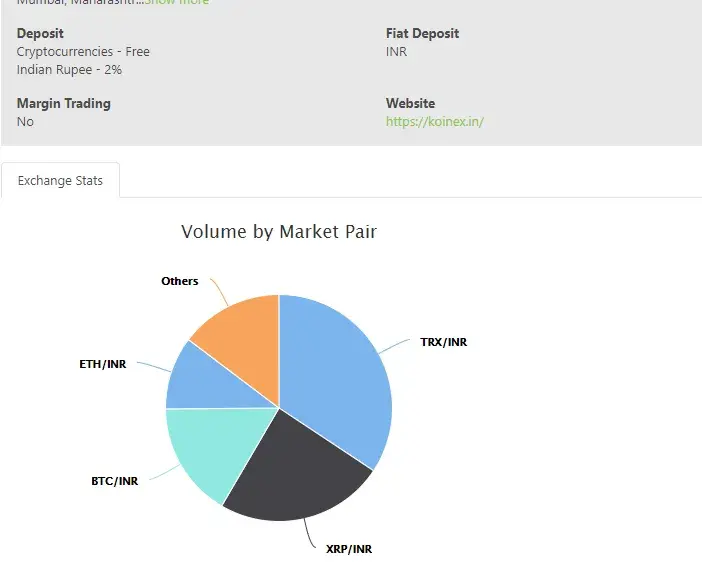The width and height of the screenshot is (702, 566).
Task: Click the Volume by Market Pair title
Action: pos(279,232)
